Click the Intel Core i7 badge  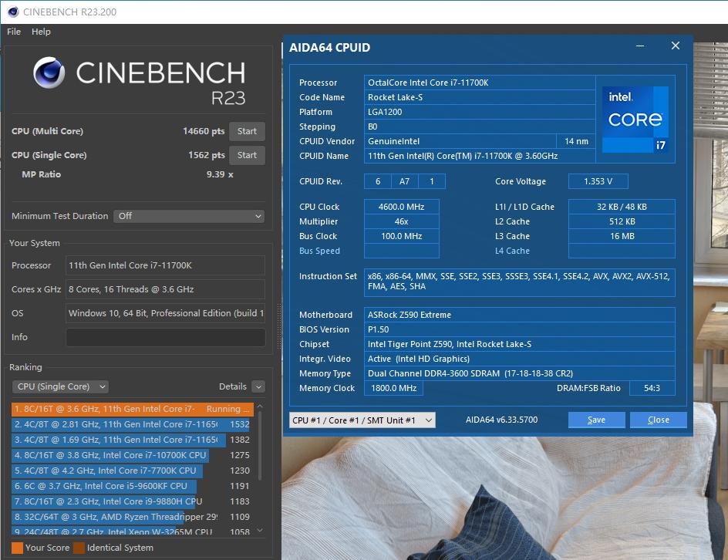(635, 119)
